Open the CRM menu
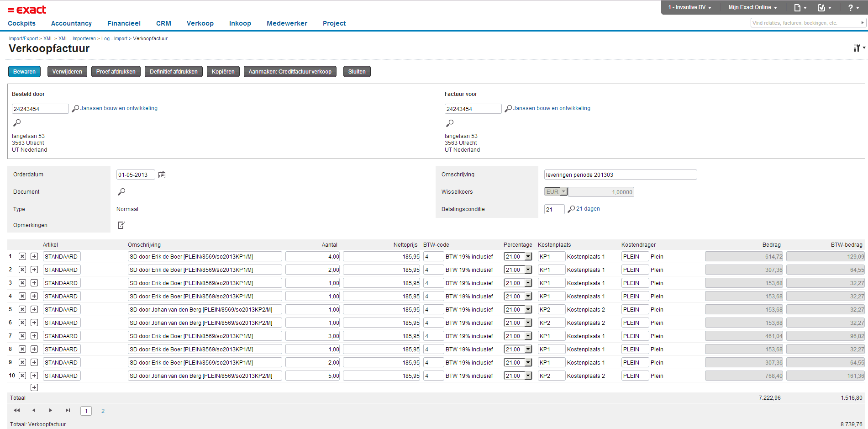The height and width of the screenshot is (429, 868). 163,23
